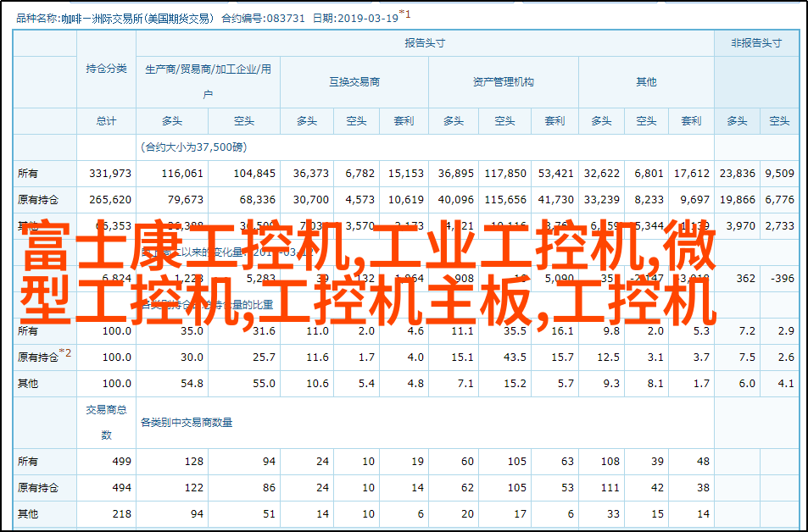Click the trader count 111
This screenshot has width=808, height=532.
(610, 487)
